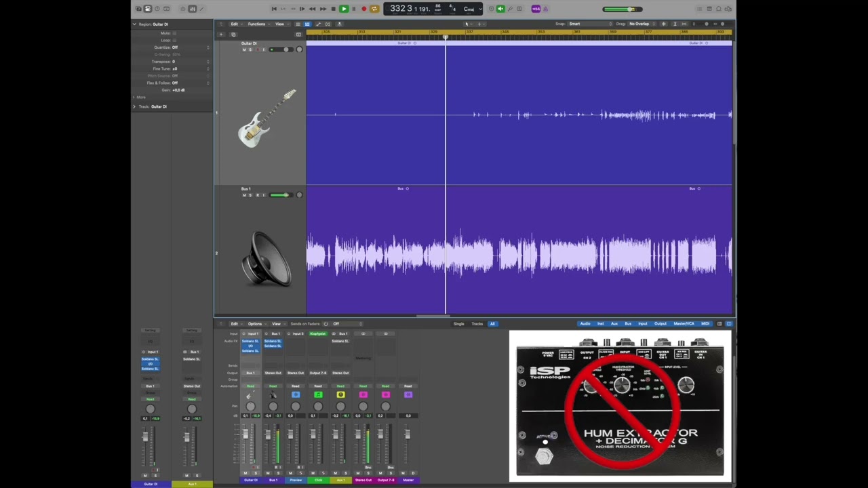Toggle Loop checkbox in region inspector
Image resolution: width=868 pixels, height=488 pixels.
point(174,40)
